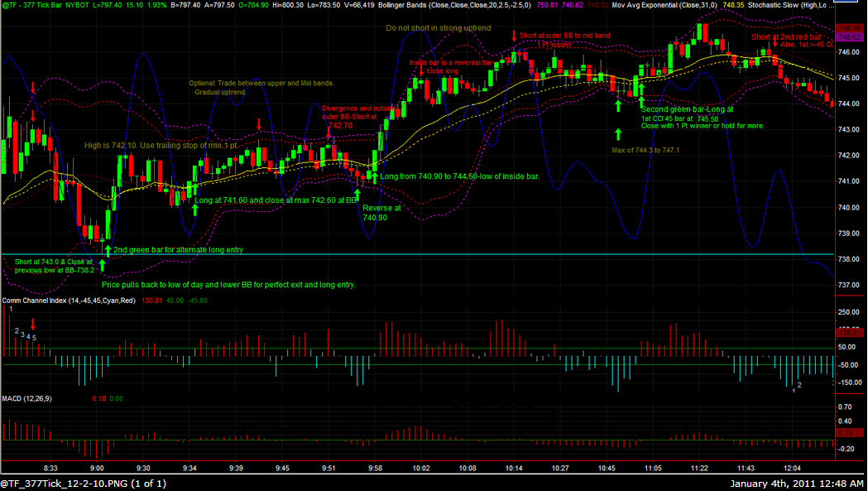The height and width of the screenshot is (491, 868).
Task: Click the 138.81 CCI value beside the panel label
Action: point(151,301)
